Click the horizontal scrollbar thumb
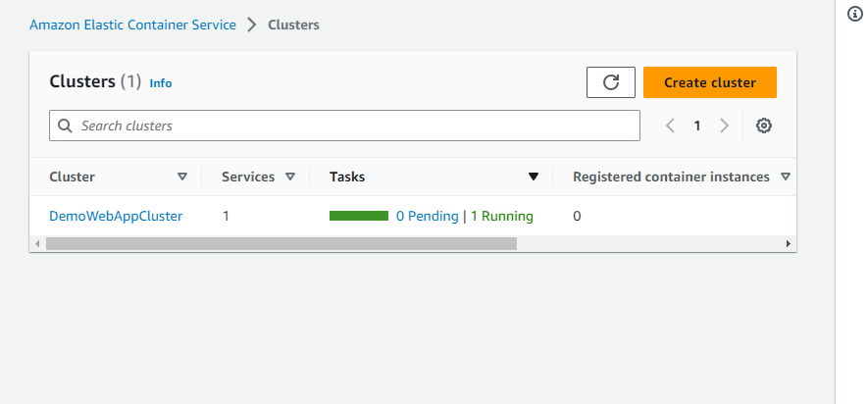Viewport: 868px width, 404px height. (281, 243)
